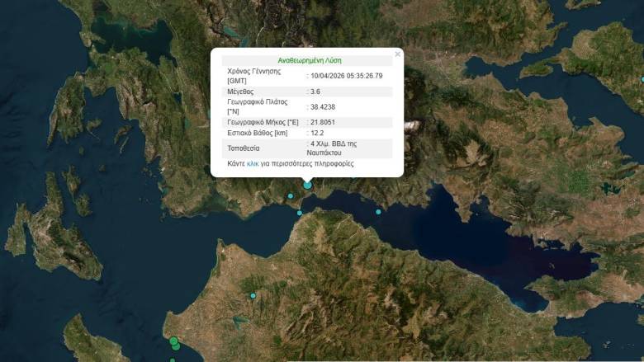Close the earthquake info popup
The image size is (644, 362).
(x=397, y=54)
